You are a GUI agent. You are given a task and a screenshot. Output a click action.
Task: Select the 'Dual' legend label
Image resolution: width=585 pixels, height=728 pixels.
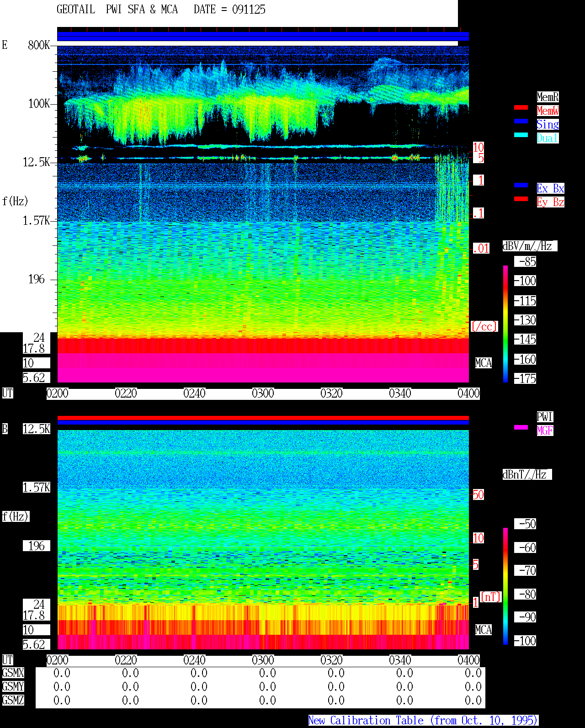pyautogui.click(x=548, y=138)
